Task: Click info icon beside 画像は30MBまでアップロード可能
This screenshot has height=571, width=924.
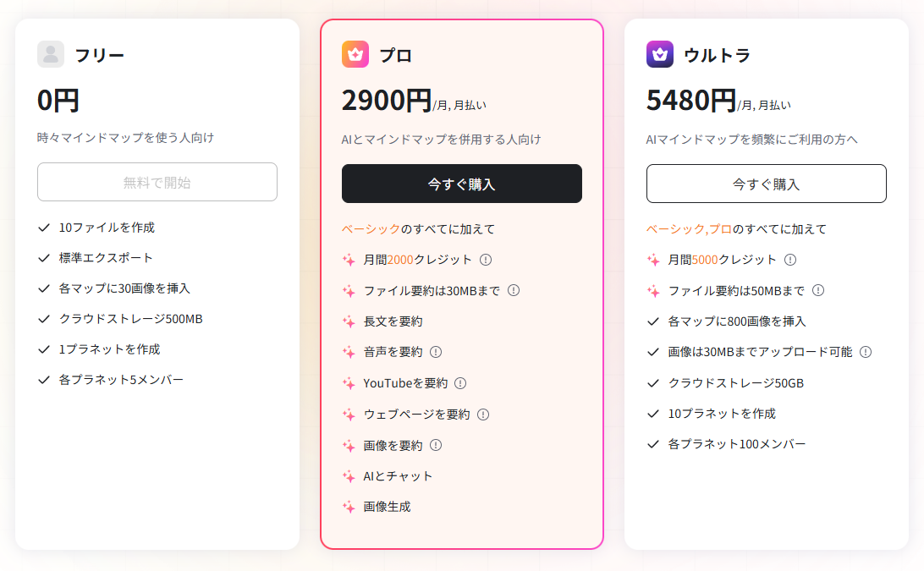Action: [866, 352]
